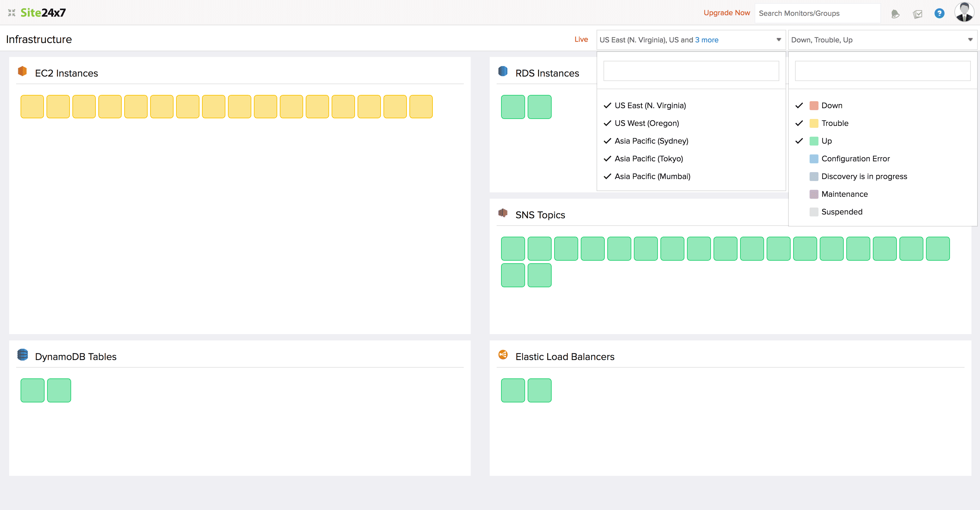Select the first yellow EC2 instance tile
Viewport: 980px width, 510px height.
[x=32, y=107]
